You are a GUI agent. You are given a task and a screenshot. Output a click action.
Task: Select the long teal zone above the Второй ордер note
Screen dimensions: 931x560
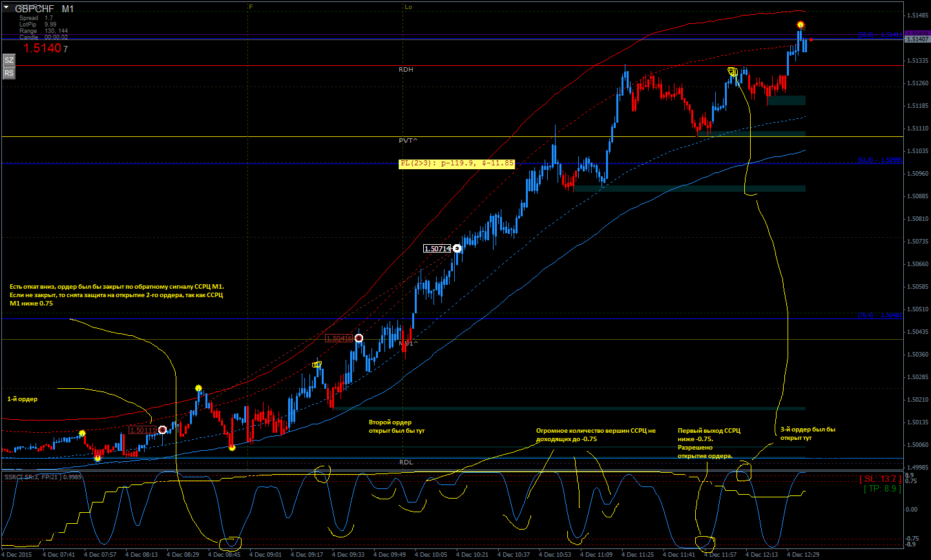(569, 408)
